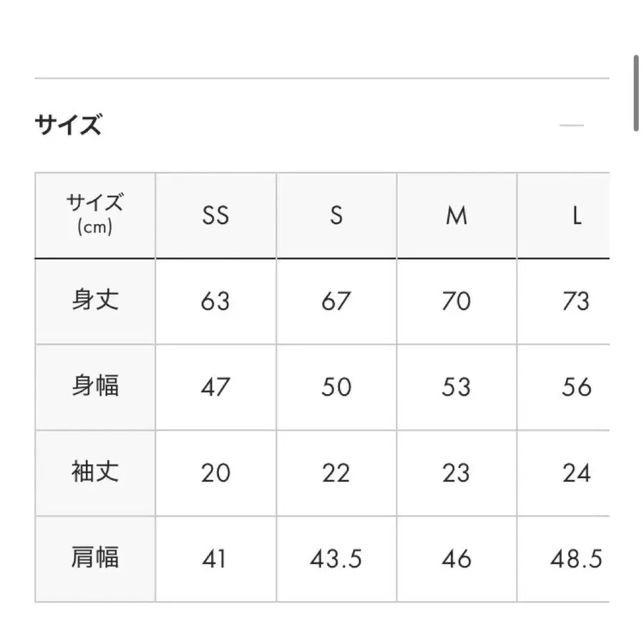644x644 pixels.
Task: Click the value 20 for SS 袖丈
Action: tap(215, 473)
